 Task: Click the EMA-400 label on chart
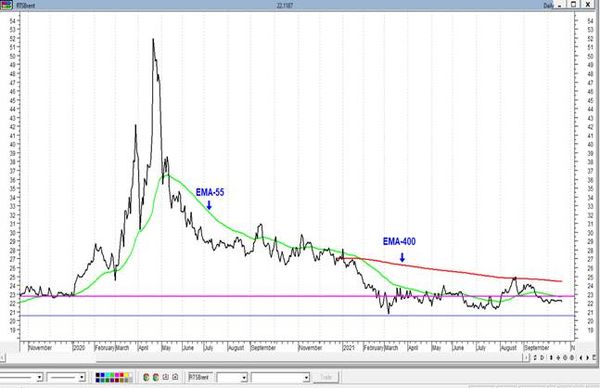(399, 241)
